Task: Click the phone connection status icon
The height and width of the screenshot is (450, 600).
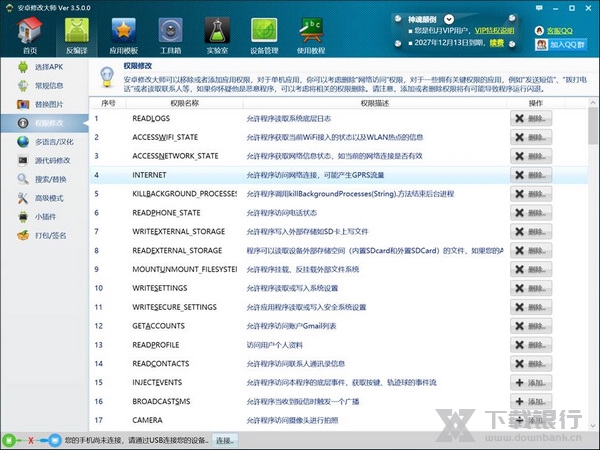Action: (10, 440)
